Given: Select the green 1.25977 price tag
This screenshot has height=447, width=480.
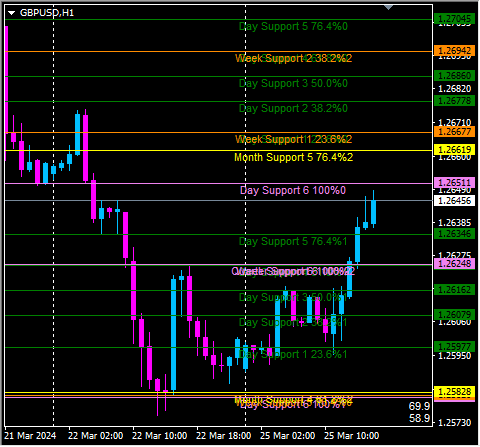Looking at the screenshot, I should [455, 347].
